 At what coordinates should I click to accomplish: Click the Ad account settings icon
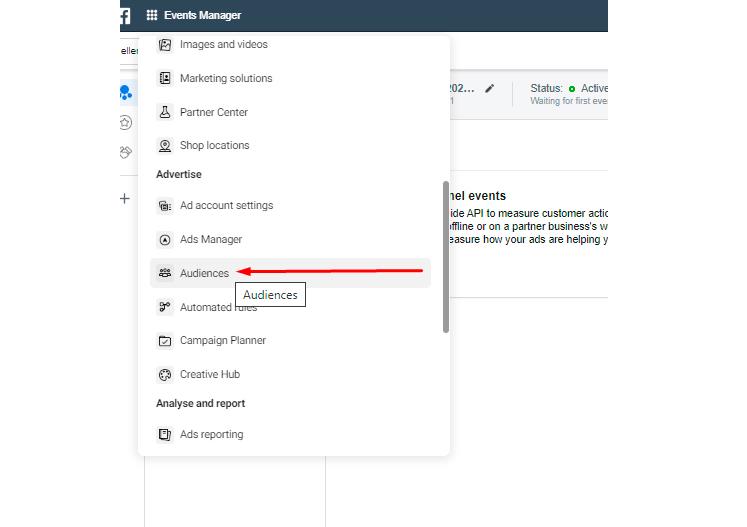click(165, 206)
